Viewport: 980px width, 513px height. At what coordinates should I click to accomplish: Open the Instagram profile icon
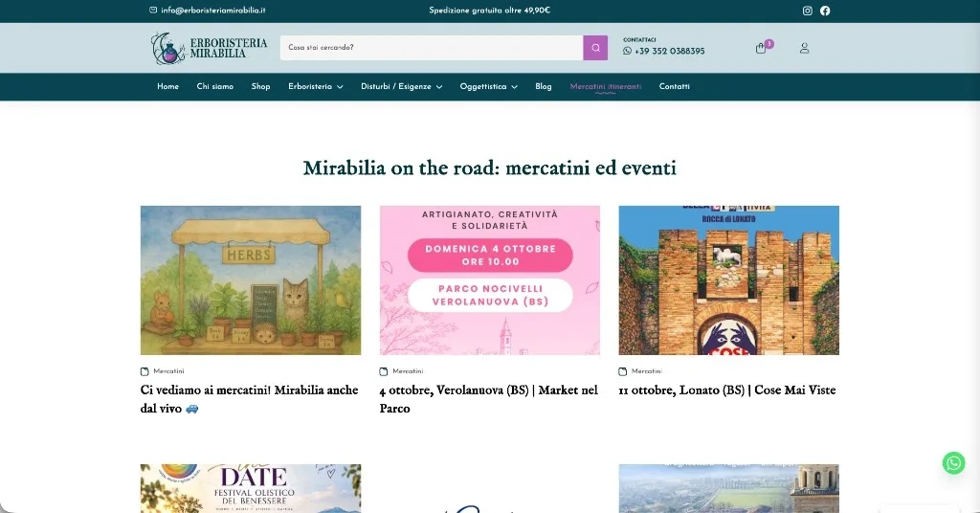[808, 11]
